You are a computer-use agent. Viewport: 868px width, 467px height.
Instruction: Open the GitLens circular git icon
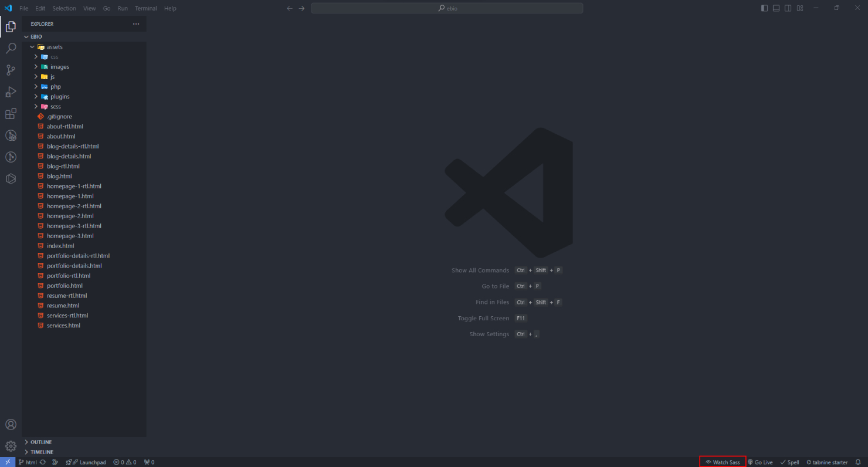(11, 157)
